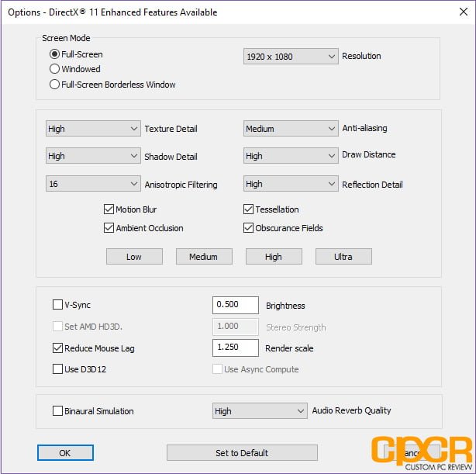Choose Full-Screen Borderless Window mode
Viewport: 476px width, 474px height.
(x=54, y=84)
